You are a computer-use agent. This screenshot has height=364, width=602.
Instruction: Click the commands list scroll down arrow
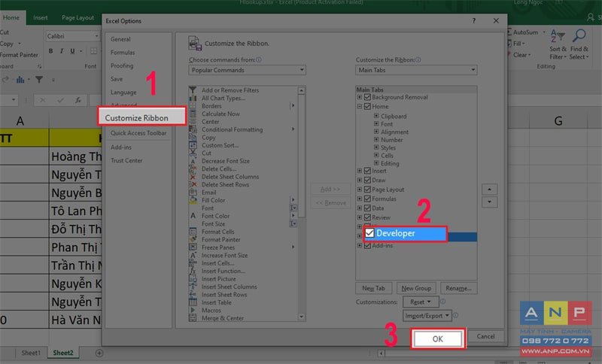(302, 317)
